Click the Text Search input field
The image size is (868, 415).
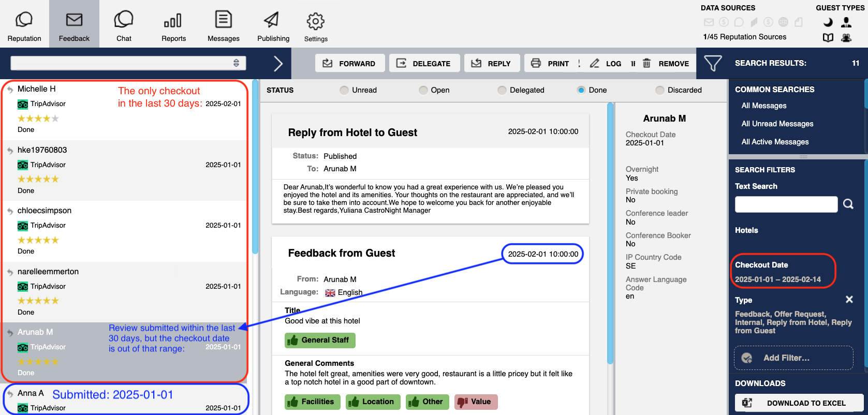click(786, 204)
